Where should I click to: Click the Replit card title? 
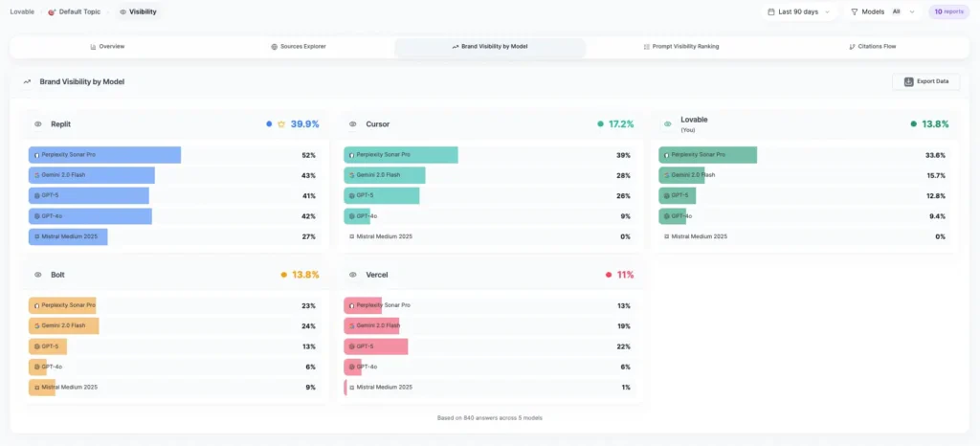60,124
